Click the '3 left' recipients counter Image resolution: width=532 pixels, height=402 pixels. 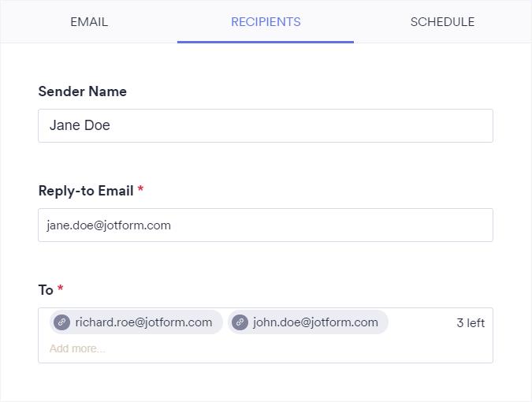click(x=471, y=323)
